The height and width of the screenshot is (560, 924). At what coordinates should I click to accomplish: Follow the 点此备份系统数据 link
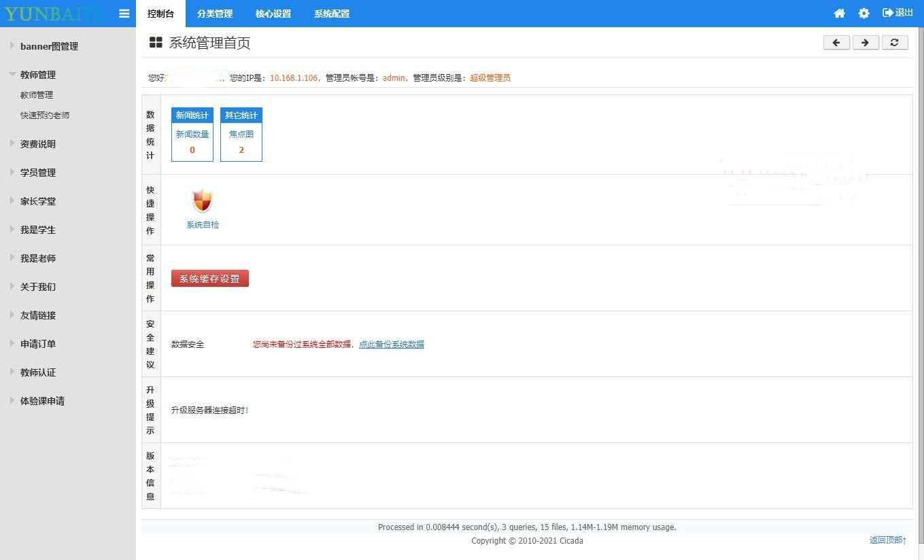pos(391,345)
